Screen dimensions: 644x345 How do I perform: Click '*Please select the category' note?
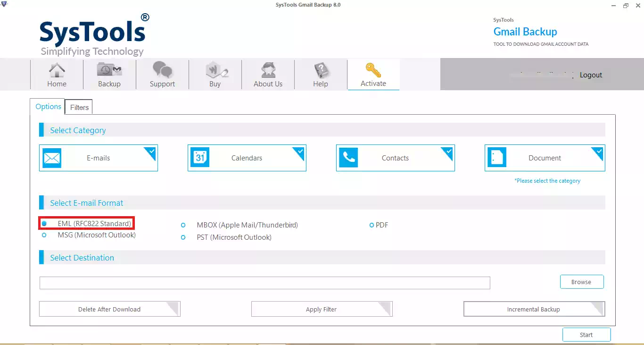coord(547,181)
